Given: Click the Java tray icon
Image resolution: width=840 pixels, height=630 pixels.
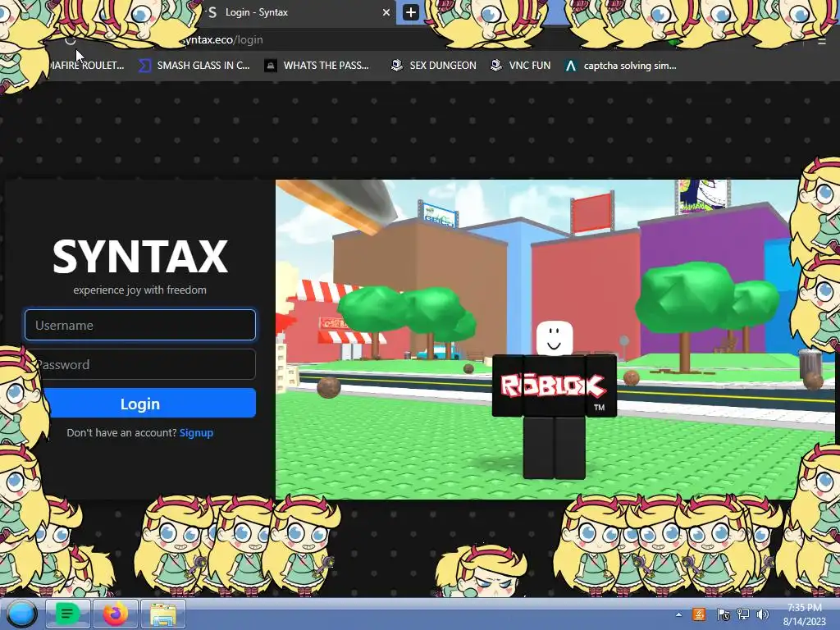Looking at the screenshot, I should coord(699,614).
